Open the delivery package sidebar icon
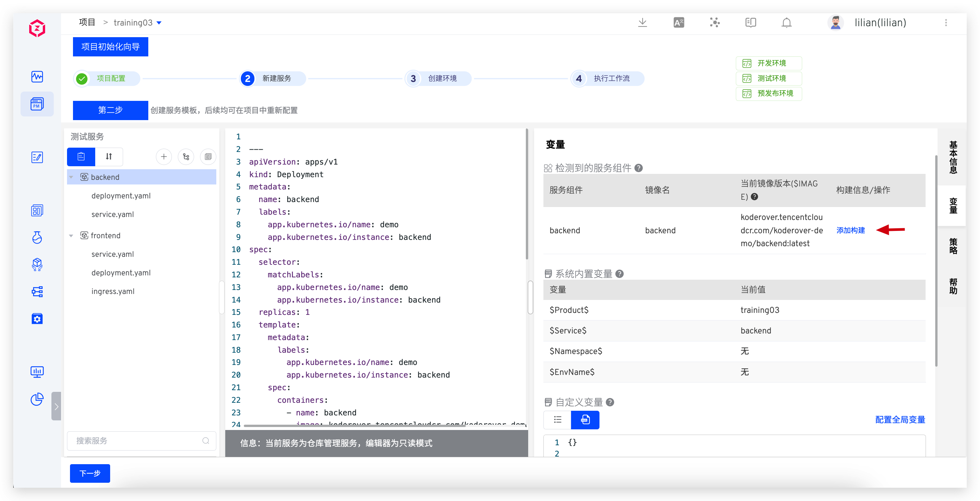Screen dimensions: 980x501 [x=37, y=264]
